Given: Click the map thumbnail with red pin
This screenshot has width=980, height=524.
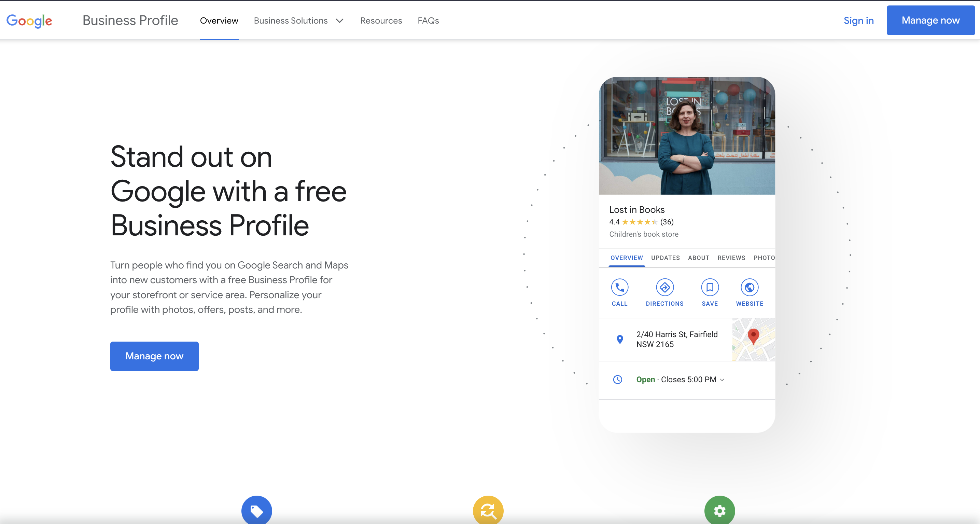Looking at the screenshot, I should 753,340.
